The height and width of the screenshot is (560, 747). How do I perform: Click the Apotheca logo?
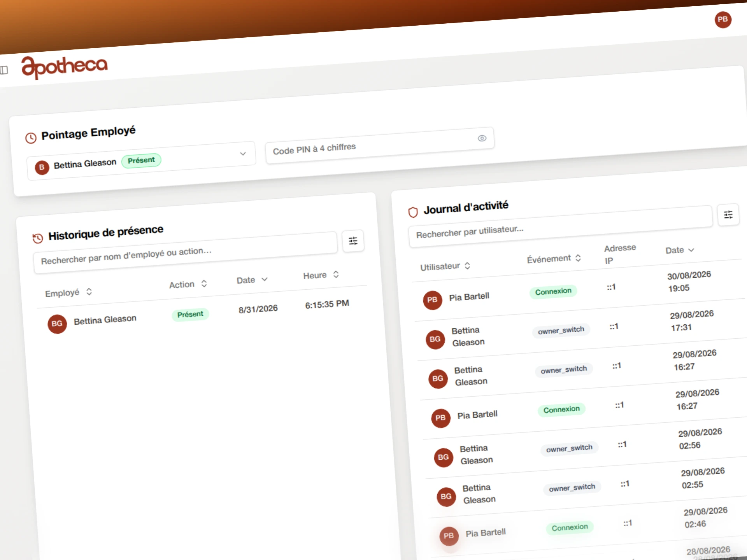65,67
